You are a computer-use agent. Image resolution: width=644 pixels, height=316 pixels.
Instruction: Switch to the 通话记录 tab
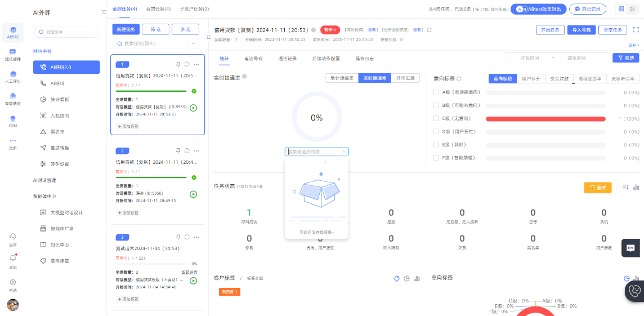click(x=287, y=58)
